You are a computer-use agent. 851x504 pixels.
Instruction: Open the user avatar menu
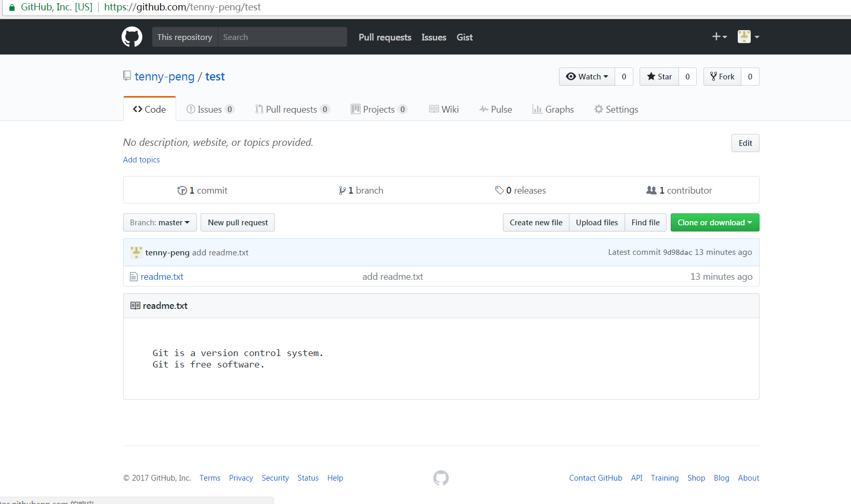749,37
